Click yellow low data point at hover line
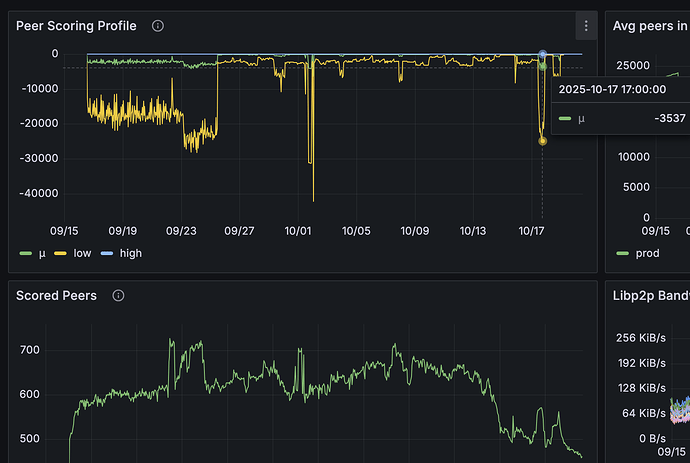This screenshot has width=690, height=463. click(542, 141)
